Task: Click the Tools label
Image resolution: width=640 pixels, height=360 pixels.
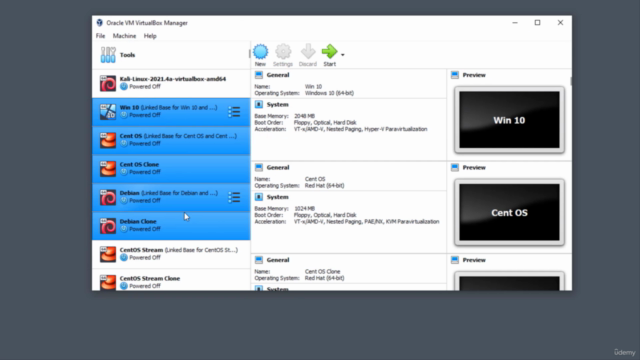Action: [x=127, y=55]
